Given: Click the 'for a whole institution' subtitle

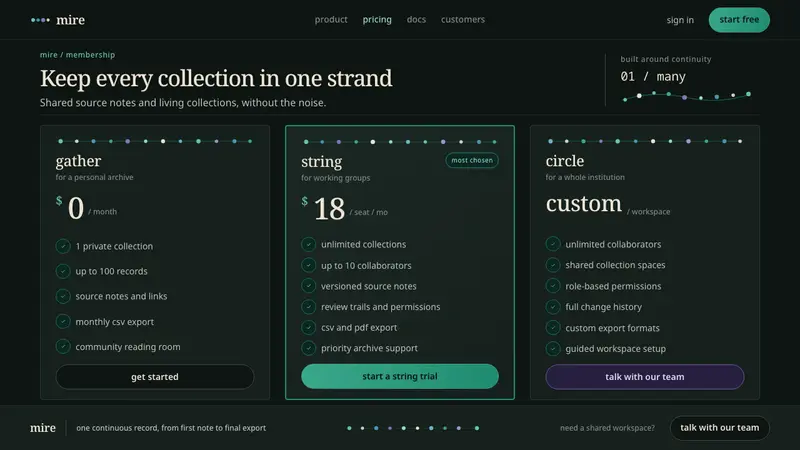Looking at the screenshot, I should tap(585, 177).
